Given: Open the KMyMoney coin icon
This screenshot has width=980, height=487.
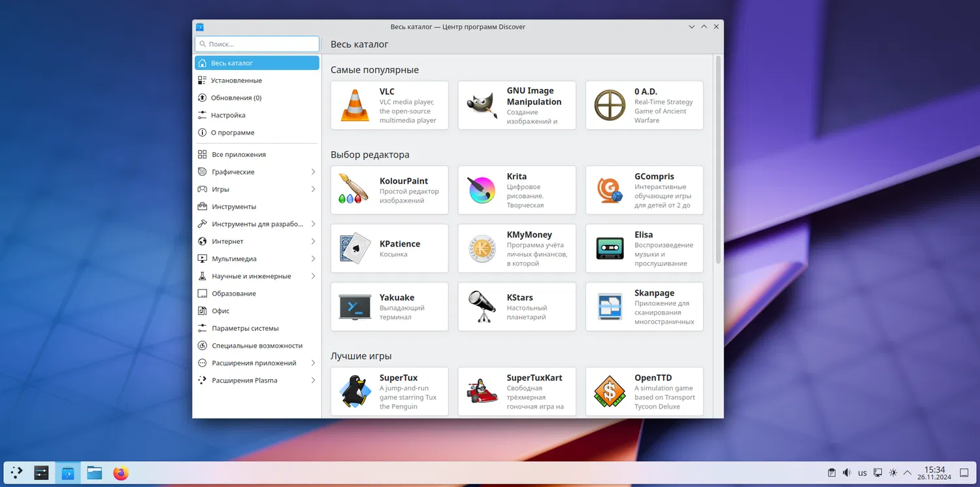Looking at the screenshot, I should [483, 248].
